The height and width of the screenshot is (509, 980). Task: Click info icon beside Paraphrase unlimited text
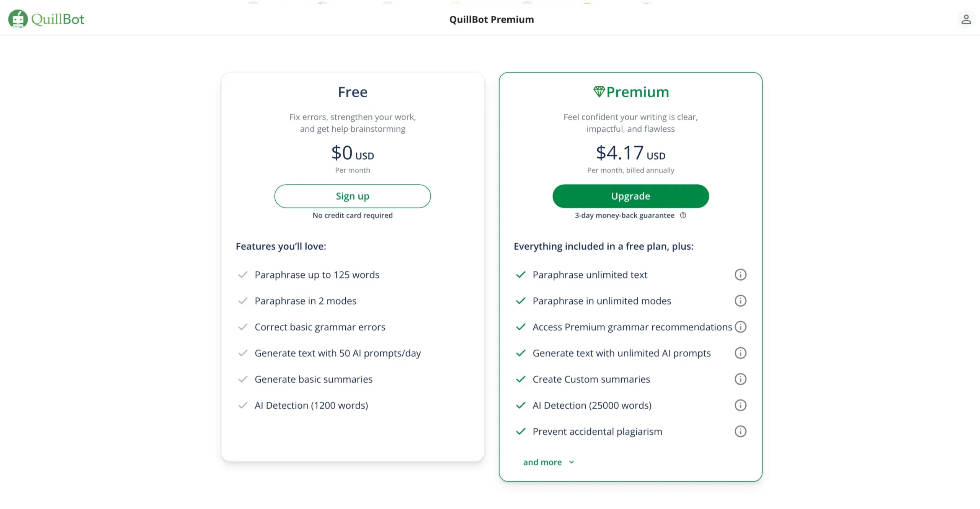click(x=740, y=275)
